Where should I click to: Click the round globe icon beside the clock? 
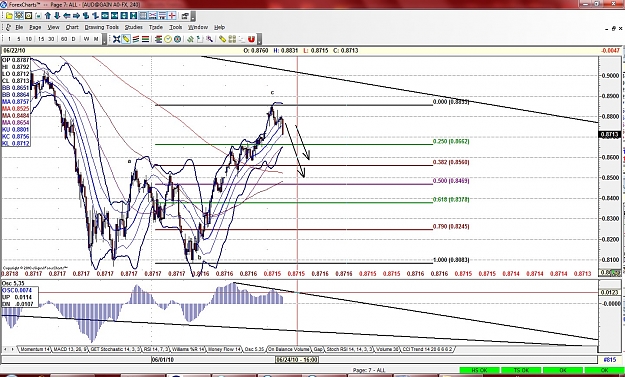pos(177,39)
